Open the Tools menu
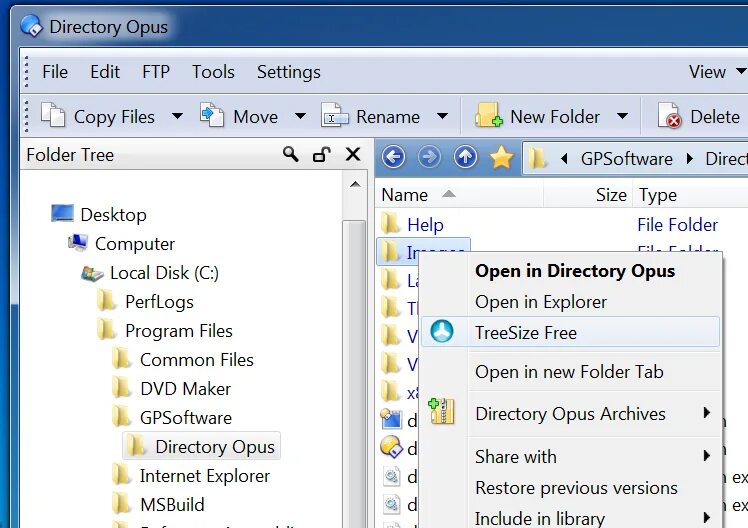This screenshot has height=528, width=748. 213,72
